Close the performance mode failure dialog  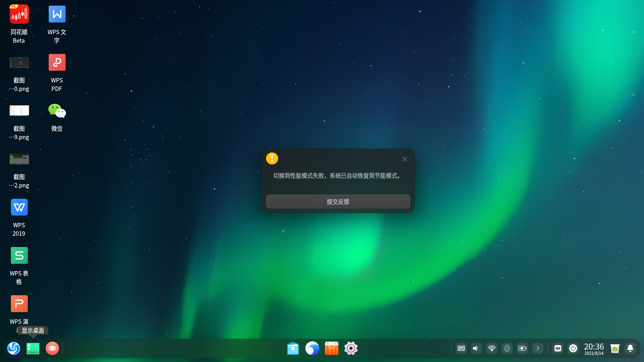point(405,159)
